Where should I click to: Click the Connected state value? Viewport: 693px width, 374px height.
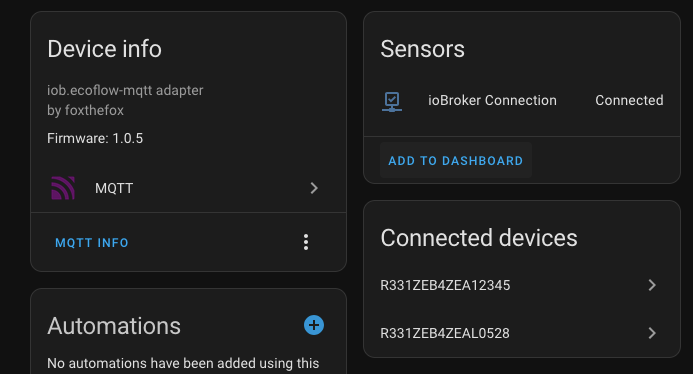click(629, 100)
